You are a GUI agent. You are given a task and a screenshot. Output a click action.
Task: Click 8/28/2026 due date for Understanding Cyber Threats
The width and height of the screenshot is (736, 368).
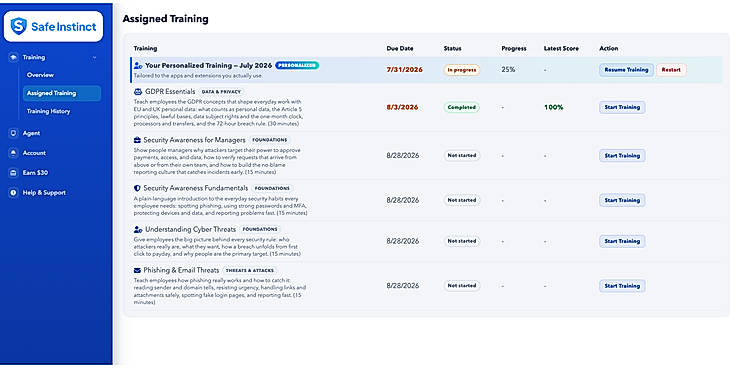coord(403,241)
